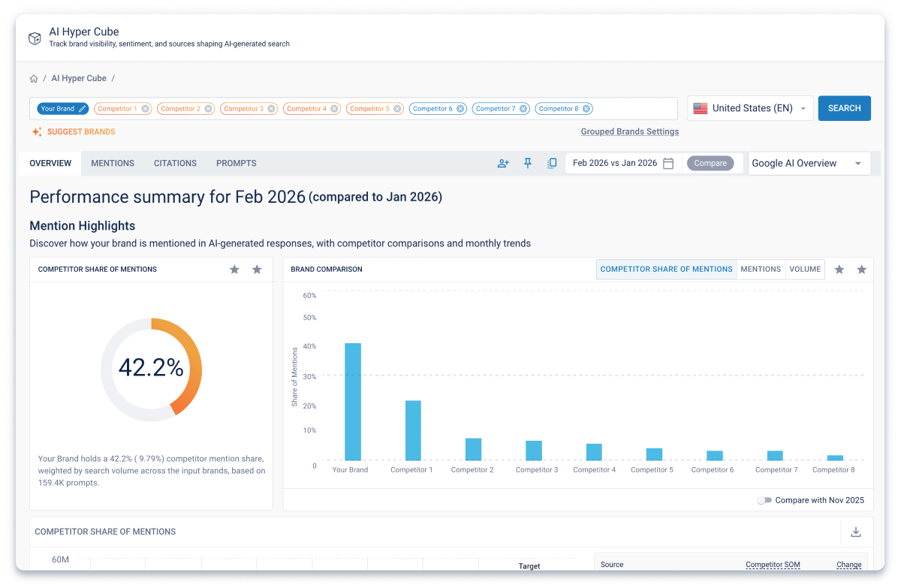The image size is (901, 588).
Task: Click the Search button
Action: 845,108
